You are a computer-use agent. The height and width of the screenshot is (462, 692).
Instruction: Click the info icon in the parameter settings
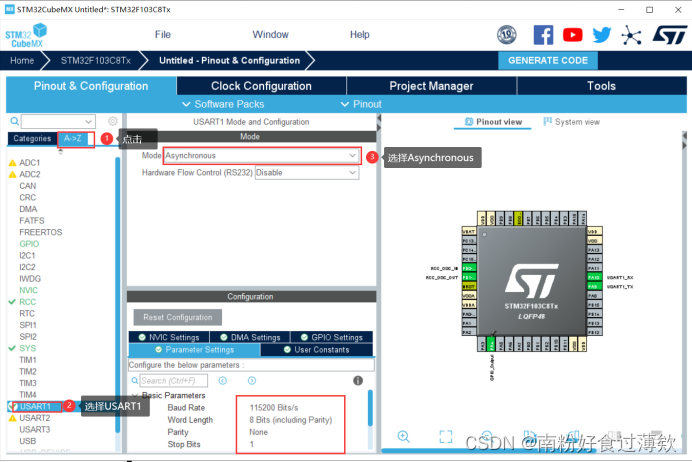tap(358, 380)
